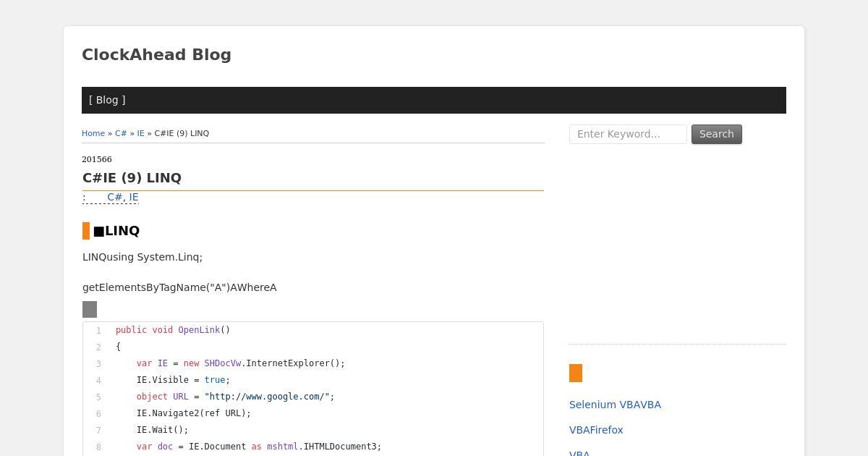
Task: Open the VBAFirefox sidebar link
Action: click(x=596, y=430)
